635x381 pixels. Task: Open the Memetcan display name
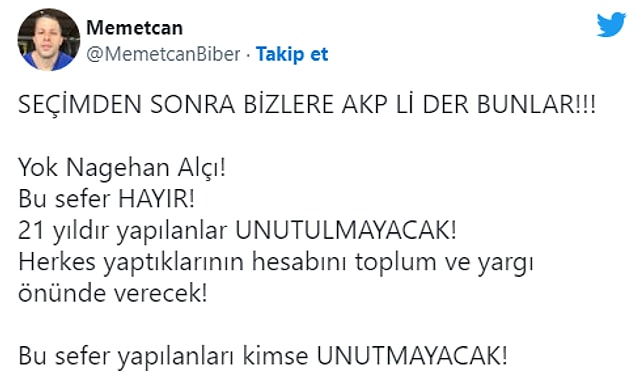(134, 28)
